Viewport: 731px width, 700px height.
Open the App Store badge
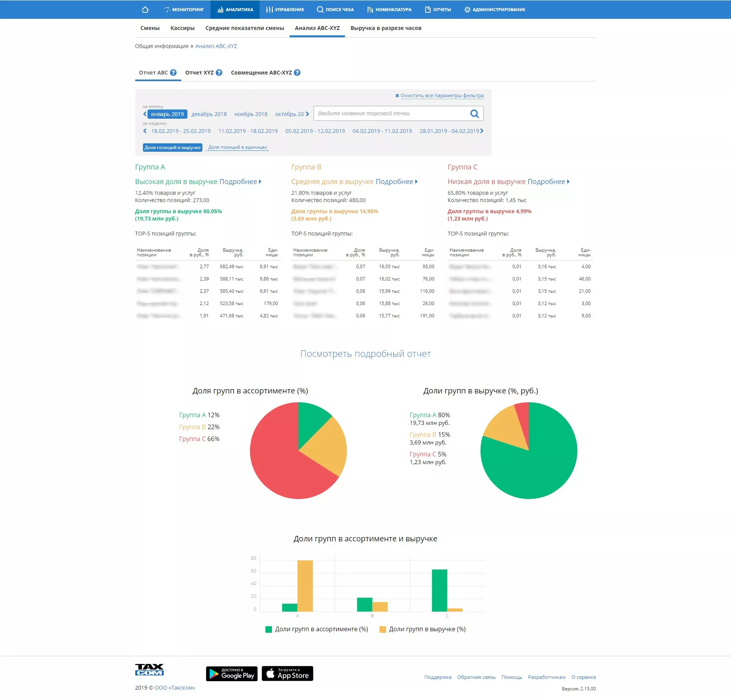(x=287, y=673)
